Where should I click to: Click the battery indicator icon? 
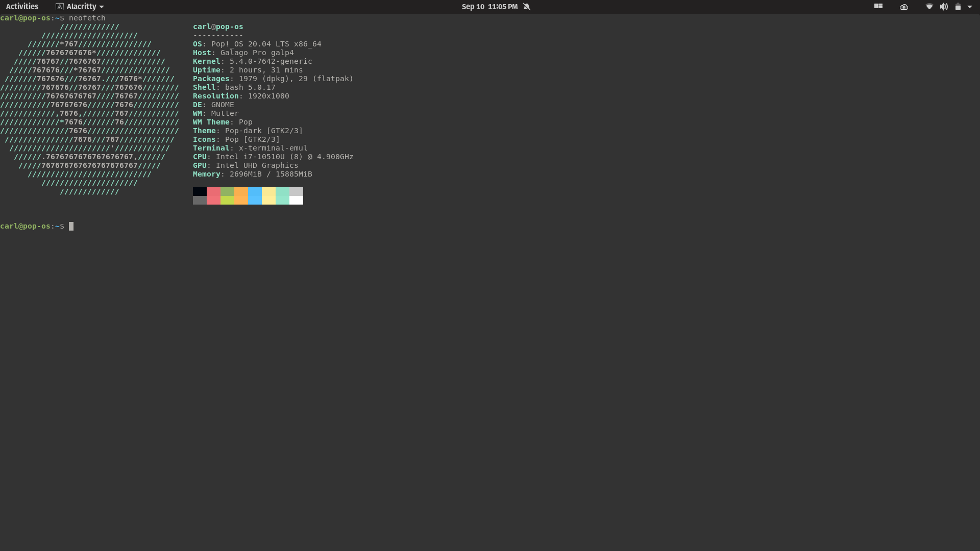click(959, 7)
